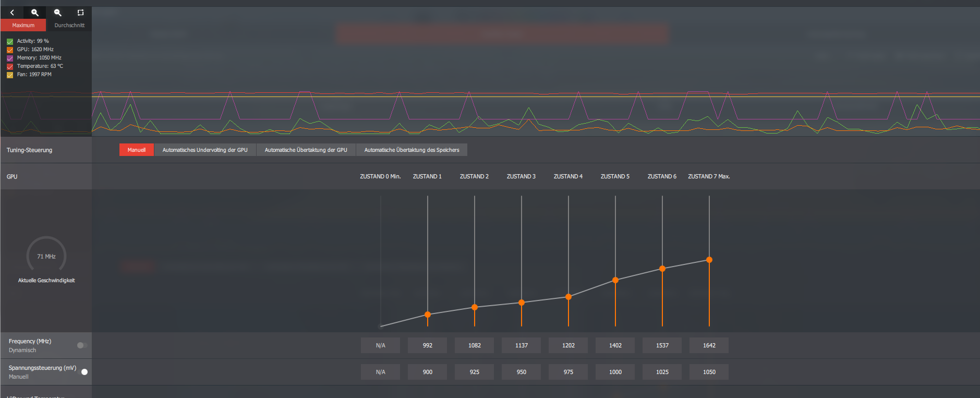Click the Zustand 1 slider handle

click(428, 315)
